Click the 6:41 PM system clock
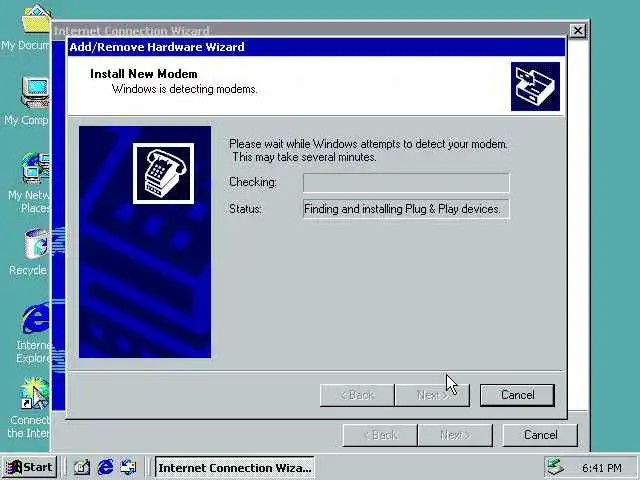Image resolution: width=640 pixels, height=480 pixels. [x=602, y=468]
